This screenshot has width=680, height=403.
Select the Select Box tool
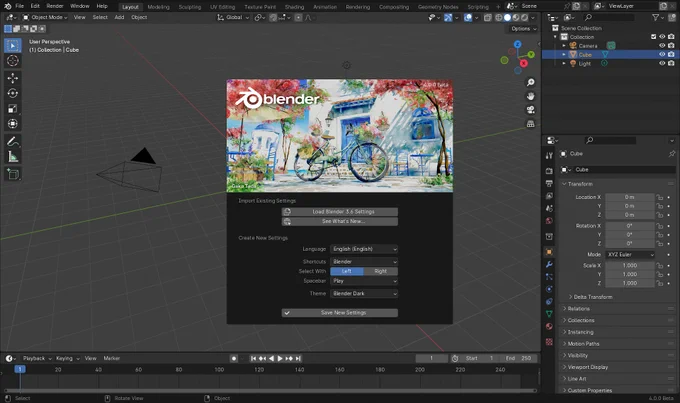13,46
